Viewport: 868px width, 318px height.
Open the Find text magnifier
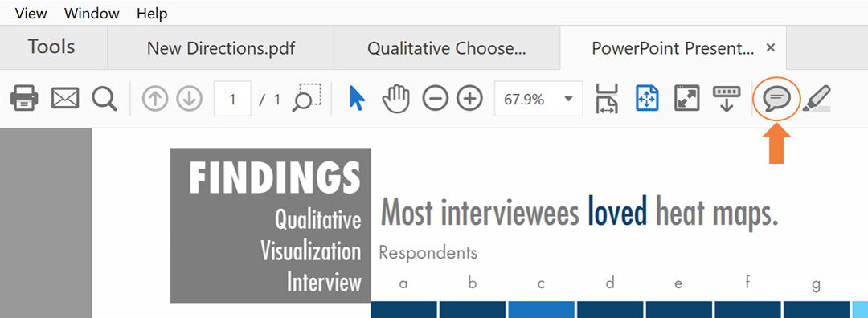[x=104, y=99]
